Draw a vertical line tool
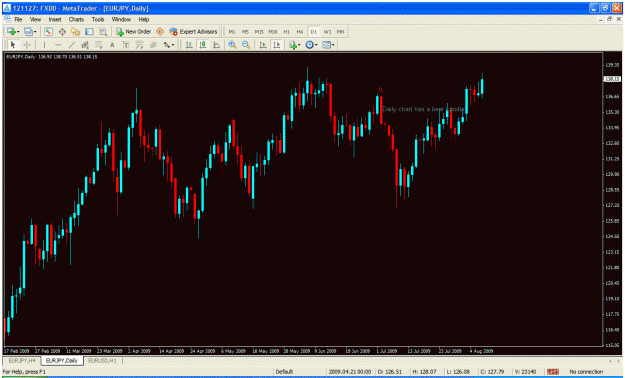The height and width of the screenshot is (378, 625). click(44, 45)
